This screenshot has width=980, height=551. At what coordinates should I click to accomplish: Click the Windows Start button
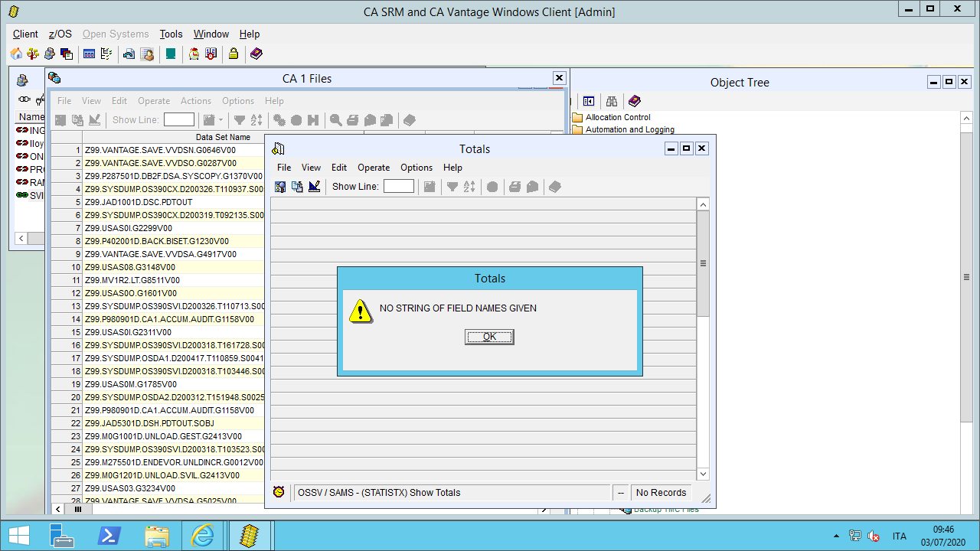(18, 536)
